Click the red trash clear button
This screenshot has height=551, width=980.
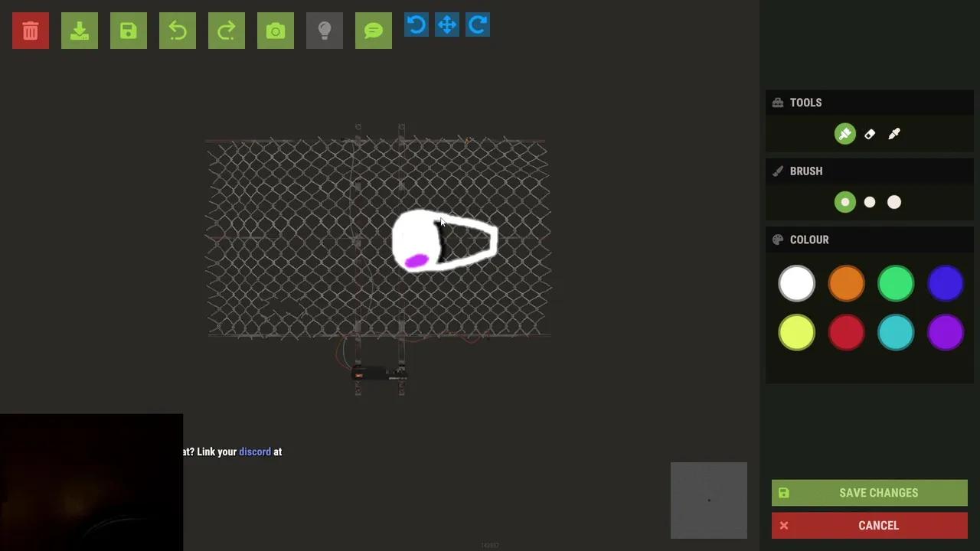click(x=31, y=31)
